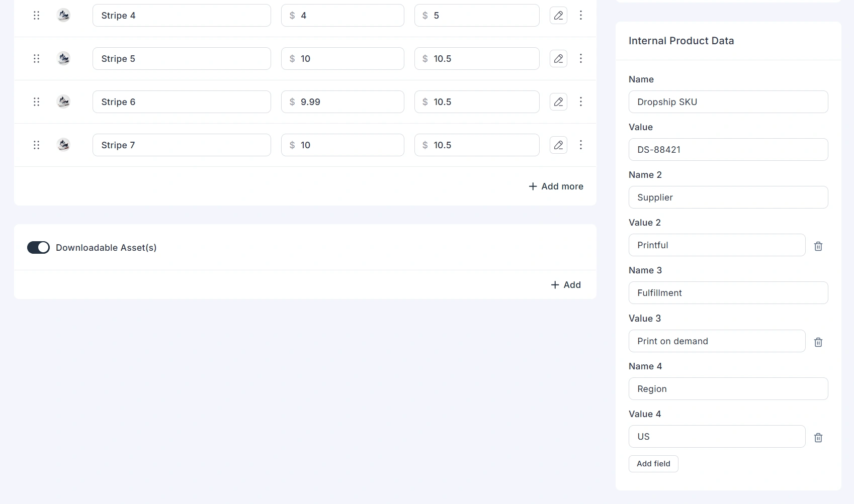Click the Printful value field
This screenshot has height=504, width=854.
[x=717, y=245]
